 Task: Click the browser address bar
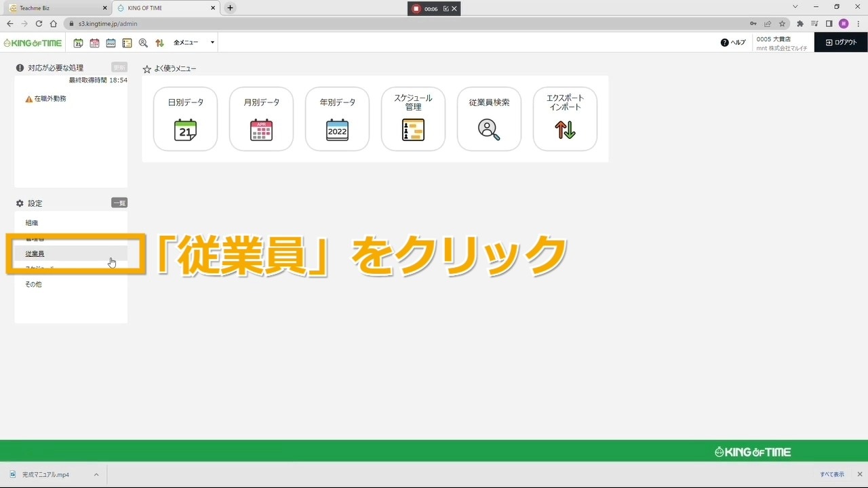407,24
